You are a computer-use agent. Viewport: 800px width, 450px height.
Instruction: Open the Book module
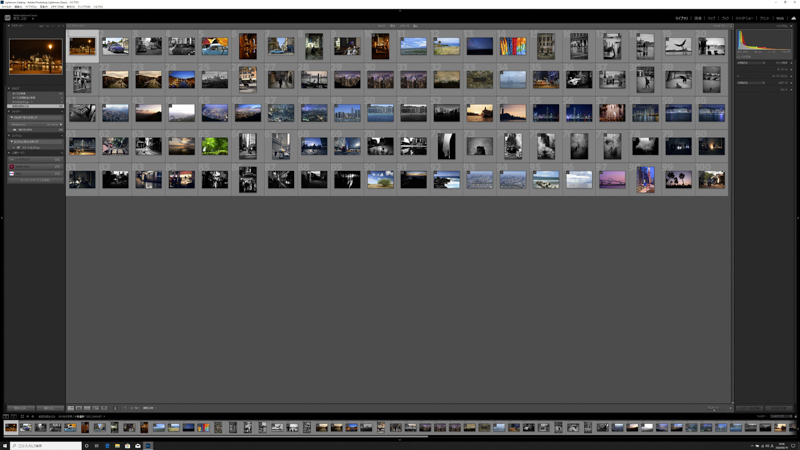click(x=725, y=18)
